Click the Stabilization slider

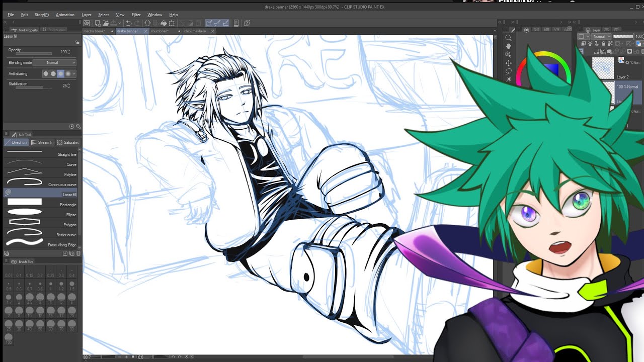34,87
